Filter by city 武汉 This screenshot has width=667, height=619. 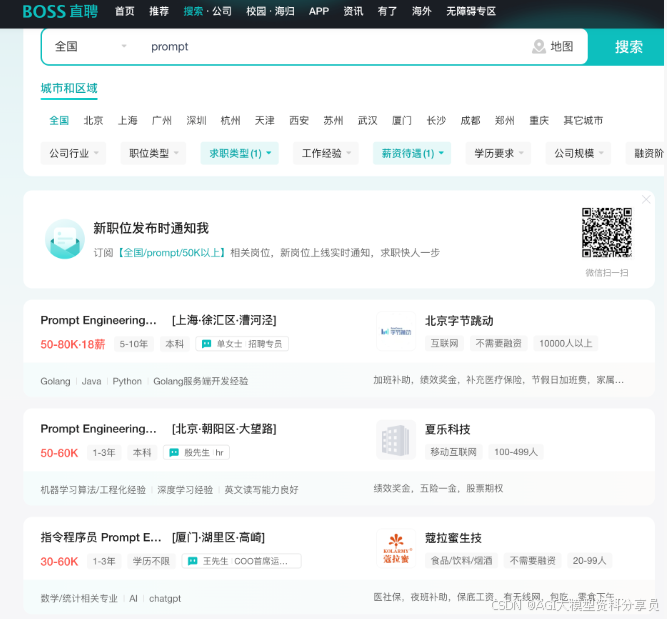[x=368, y=120]
